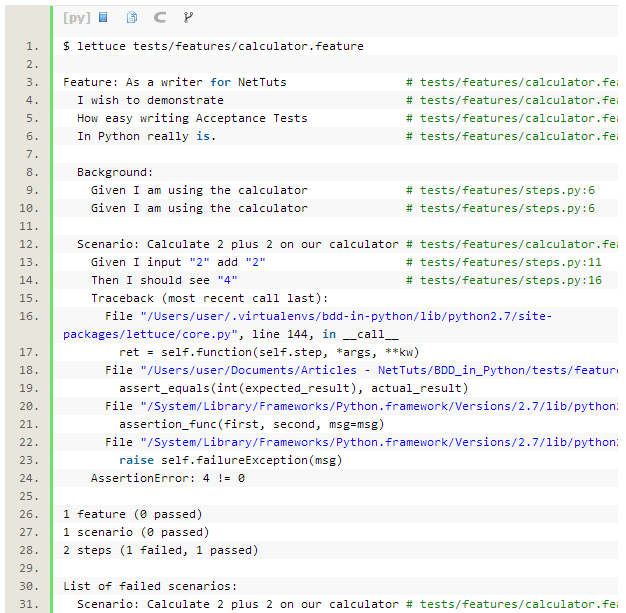Click line number 31 in the gutter

coord(32,604)
